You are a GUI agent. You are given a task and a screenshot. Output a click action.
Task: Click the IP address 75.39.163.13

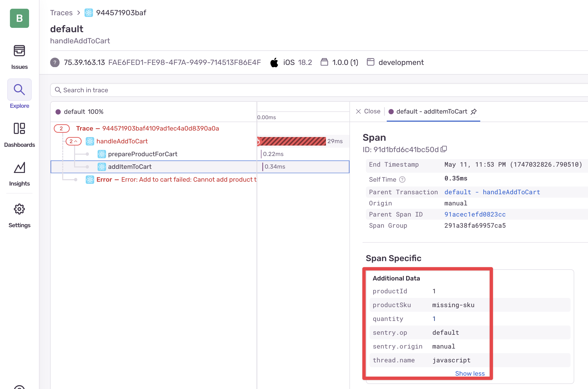[x=84, y=62]
